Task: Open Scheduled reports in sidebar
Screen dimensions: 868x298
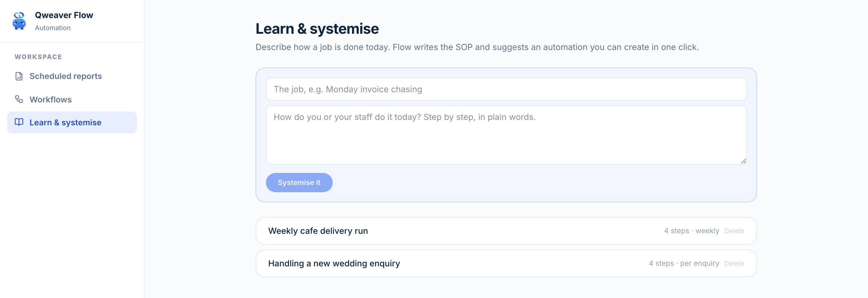Action: click(x=72, y=76)
